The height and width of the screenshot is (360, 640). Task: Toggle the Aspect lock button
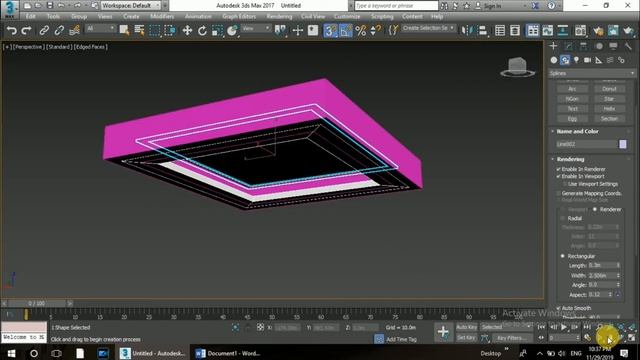[x=618, y=295]
